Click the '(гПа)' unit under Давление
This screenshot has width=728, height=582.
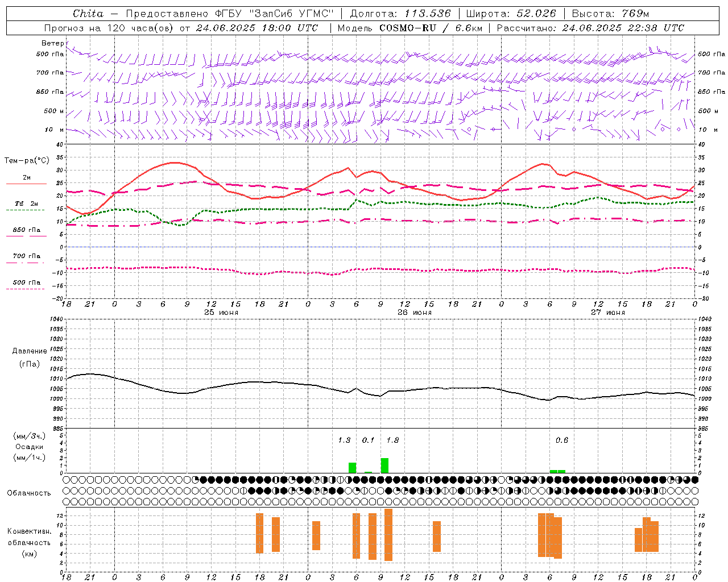tap(30, 364)
